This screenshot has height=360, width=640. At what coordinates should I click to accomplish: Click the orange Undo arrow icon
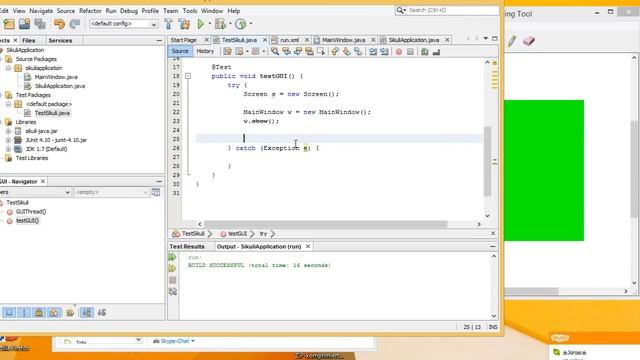click(x=59, y=24)
